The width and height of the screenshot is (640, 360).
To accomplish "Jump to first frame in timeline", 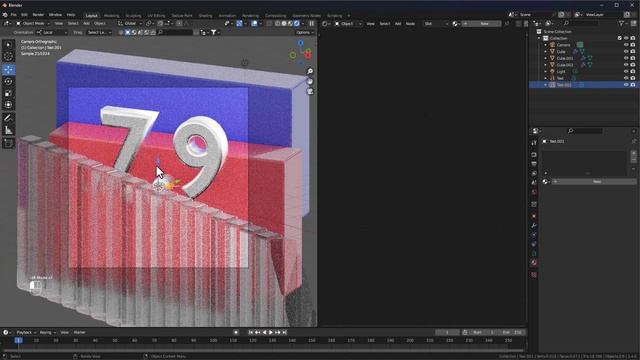I will (251, 332).
